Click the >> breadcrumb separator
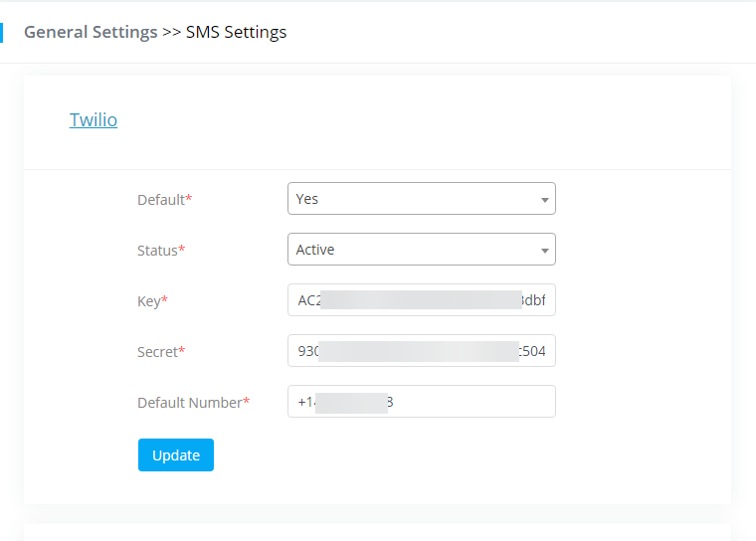756x541 pixels. [171, 32]
